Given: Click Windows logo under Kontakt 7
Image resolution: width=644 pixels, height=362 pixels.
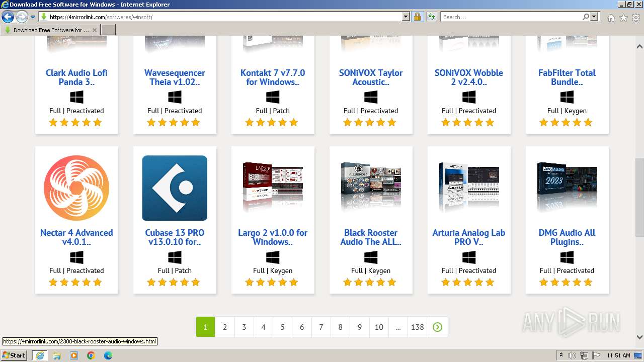Looking at the screenshot, I should click(x=273, y=97).
